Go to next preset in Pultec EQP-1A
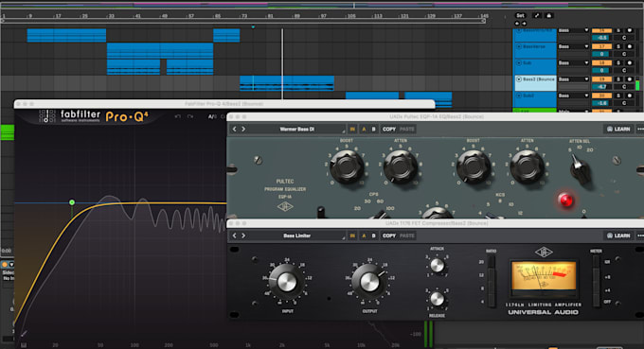Screen dimensions: 644x349 tap(243, 130)
